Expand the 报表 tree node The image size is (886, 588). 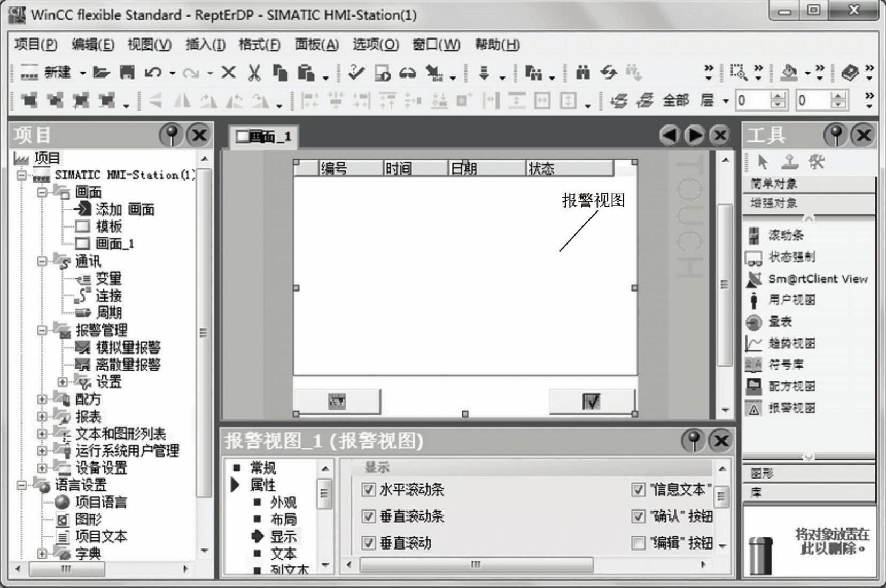tap(42, 416)
